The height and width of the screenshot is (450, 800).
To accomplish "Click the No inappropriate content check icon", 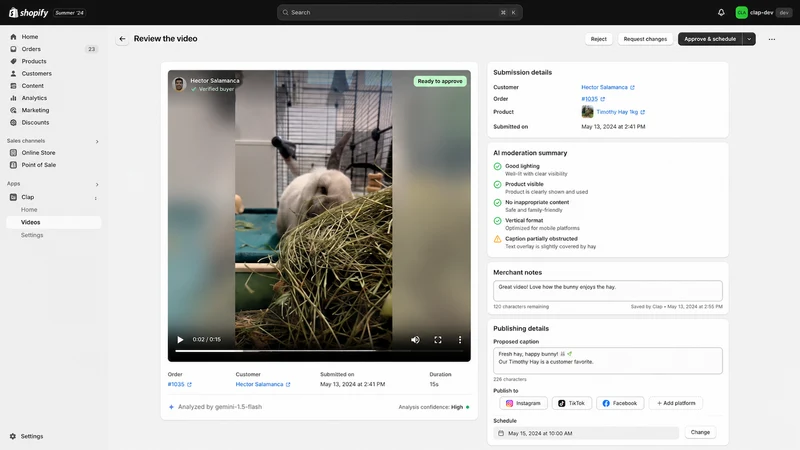I will click(x=497, y=203).
